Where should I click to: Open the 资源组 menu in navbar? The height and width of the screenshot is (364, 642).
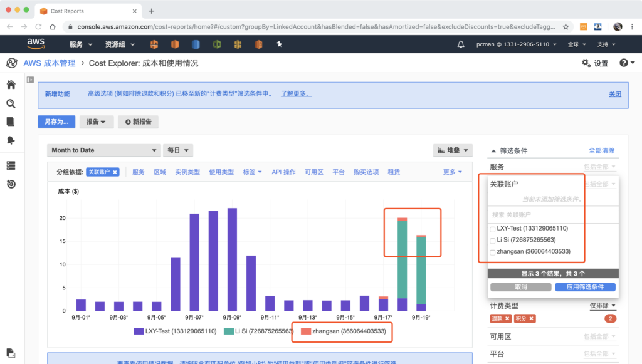tap(120, 44)
